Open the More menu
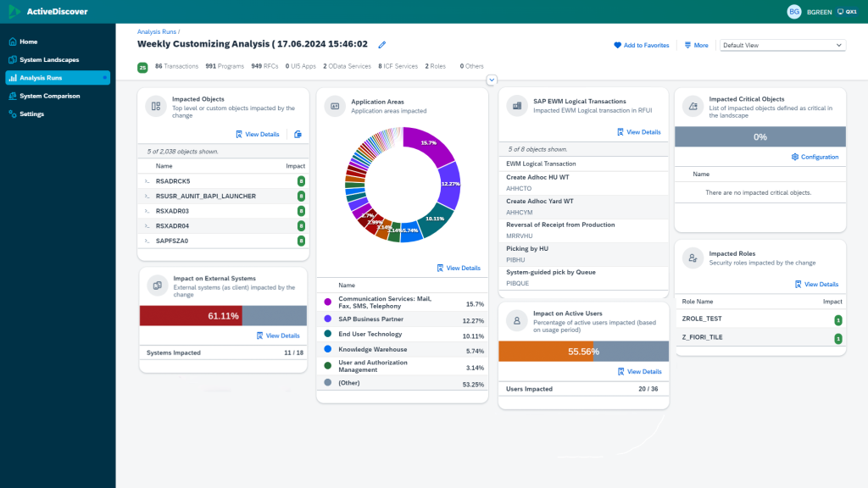The width and height of the screenshot is (868, 488). tap(697, 46)
